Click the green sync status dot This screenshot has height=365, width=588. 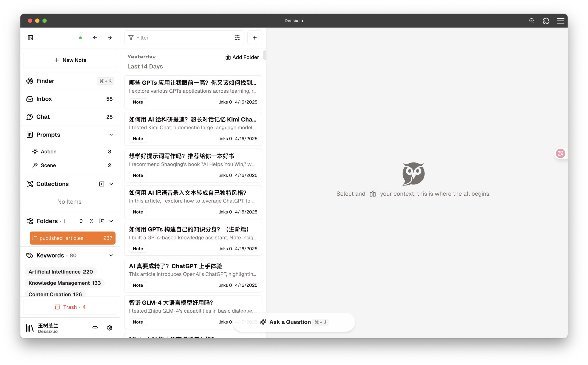(x=80, y=38)
